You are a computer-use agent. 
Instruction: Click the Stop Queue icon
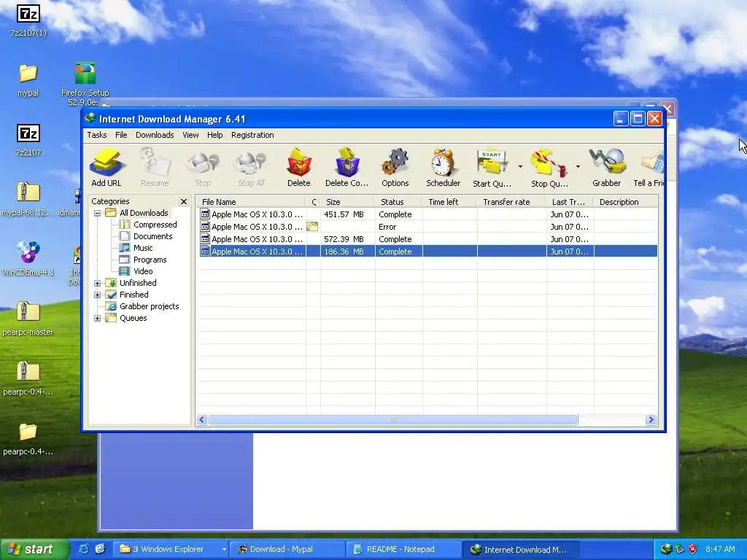pyautogui.click(x=549, y=167)
